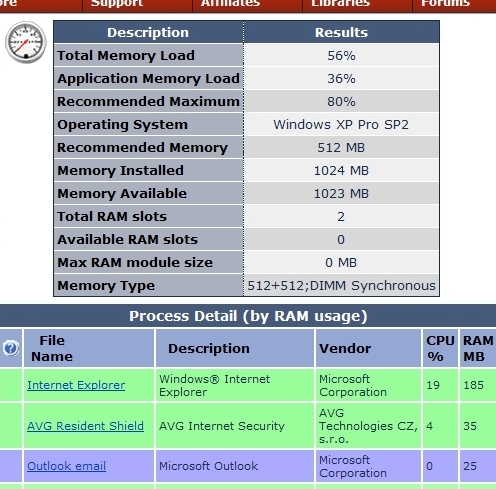
Task: Select the Total Memory Load label
Action: click(126, 55)
